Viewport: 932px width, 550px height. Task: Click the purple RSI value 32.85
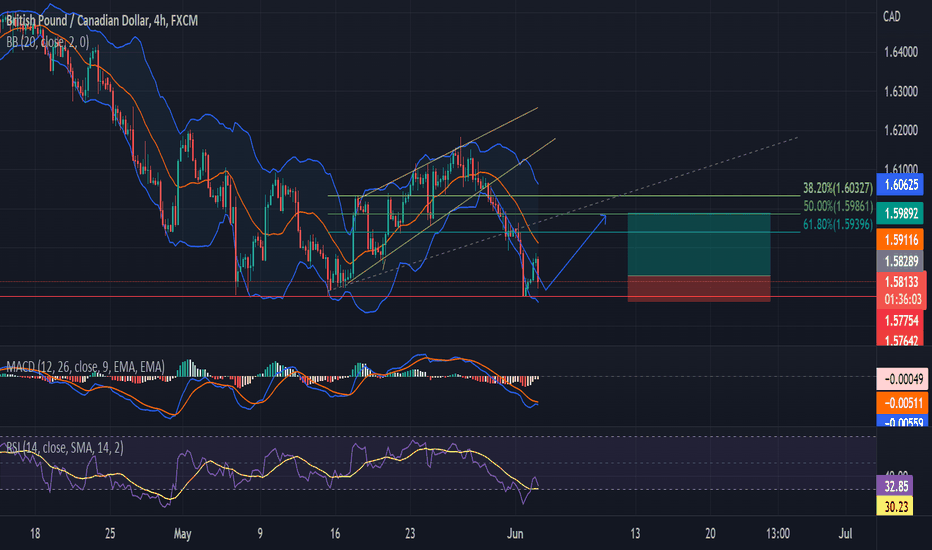coord(896,486)
